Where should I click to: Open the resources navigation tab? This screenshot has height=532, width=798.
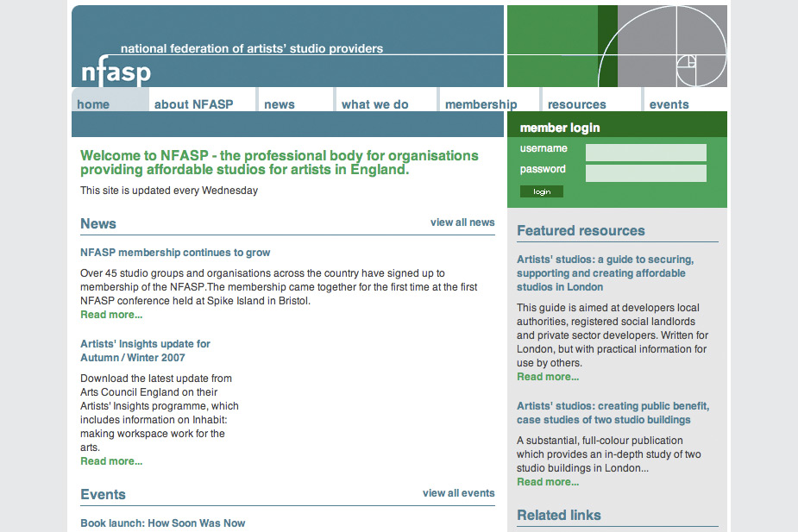pos(576,104)
